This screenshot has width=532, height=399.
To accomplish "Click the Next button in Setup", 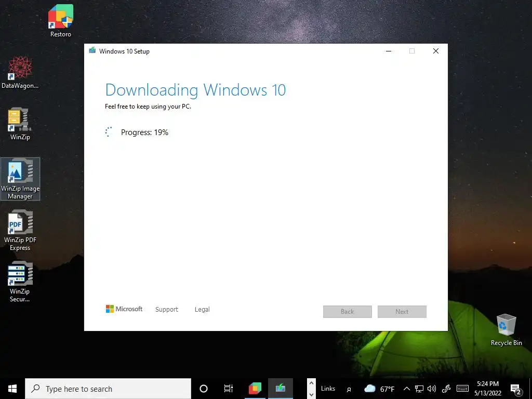I will pyautogui.click(x=402, y=312).
